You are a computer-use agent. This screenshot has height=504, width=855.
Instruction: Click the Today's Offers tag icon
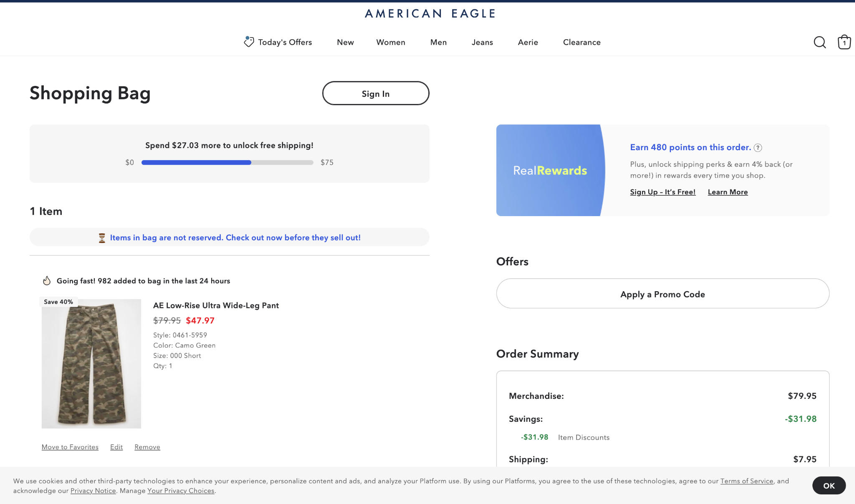tap(249, 42)
